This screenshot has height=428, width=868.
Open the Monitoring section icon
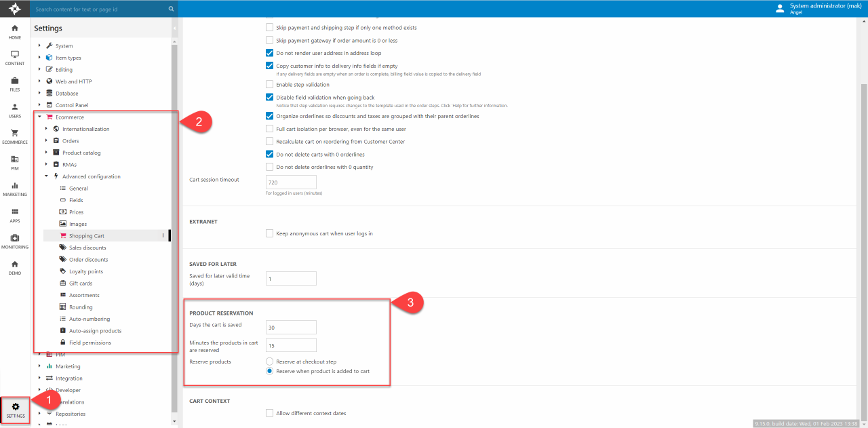(x=14, y=241)
